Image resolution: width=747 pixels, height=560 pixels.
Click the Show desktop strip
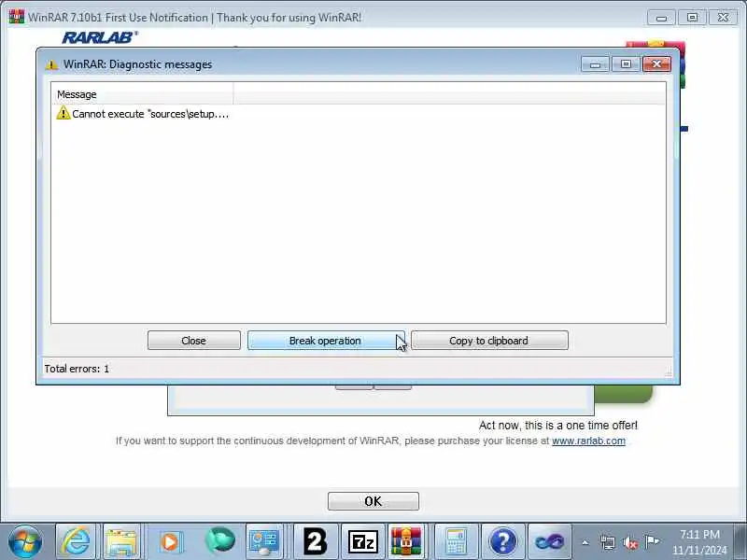(740, 542)
